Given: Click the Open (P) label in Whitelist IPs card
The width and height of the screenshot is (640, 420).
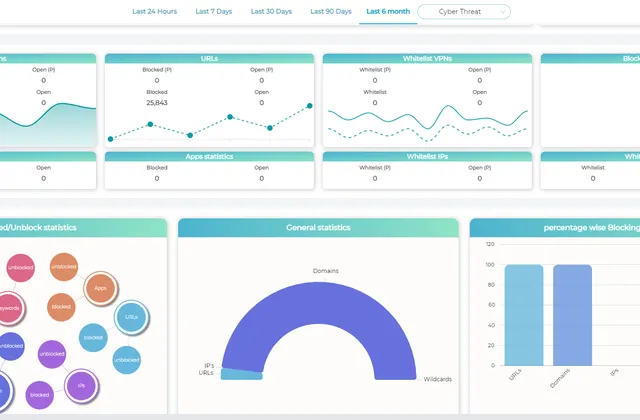Looking at the screenshot, I should (x=480, y=168).
